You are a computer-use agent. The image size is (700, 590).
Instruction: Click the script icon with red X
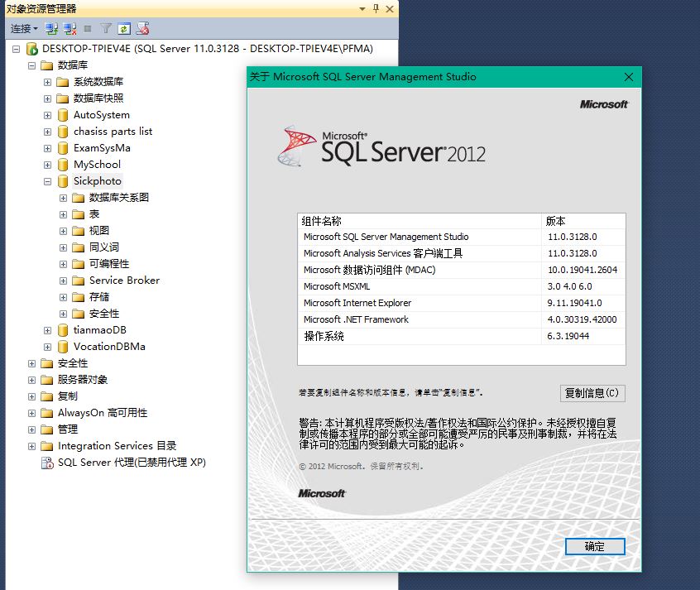(x=142, y=29)
